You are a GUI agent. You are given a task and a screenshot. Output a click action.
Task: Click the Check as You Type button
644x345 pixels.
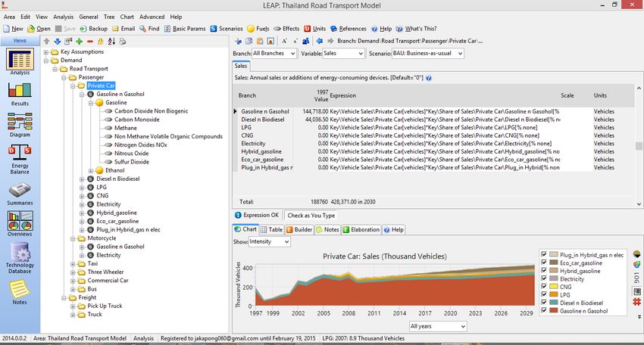pos(311,216)
